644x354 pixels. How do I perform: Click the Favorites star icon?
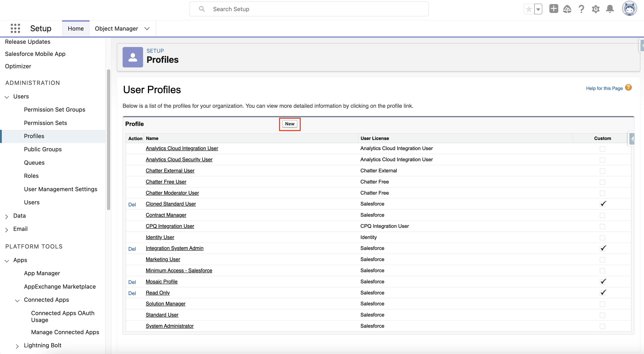coord(529,9)
